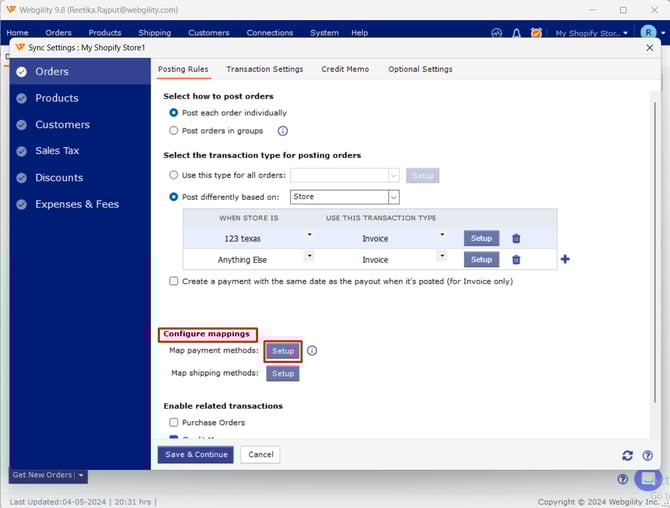Screen dimensions: 670x508
Task: Click info icon next to Post orders in groups
Action: pyautogui.click(x=283, y=131)
